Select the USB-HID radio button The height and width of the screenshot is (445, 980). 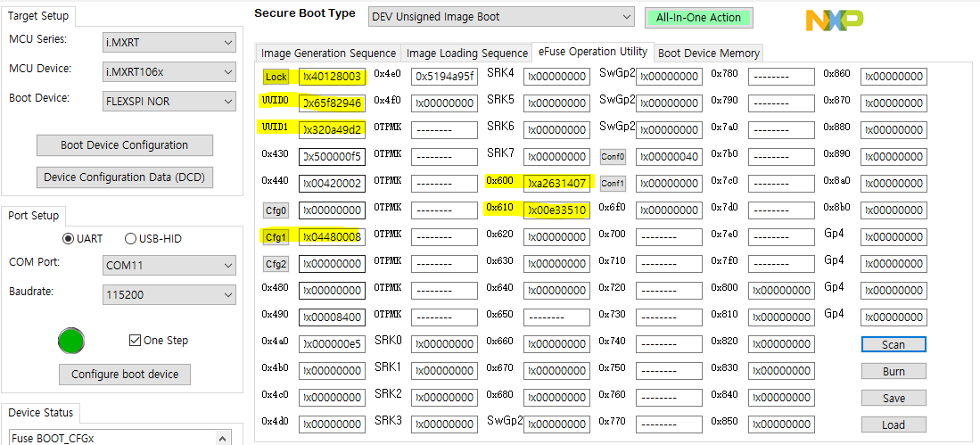point(131,239)
